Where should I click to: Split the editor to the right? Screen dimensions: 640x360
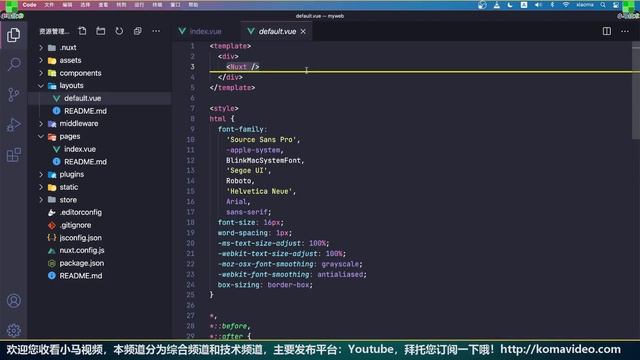[x=607, y=31]
